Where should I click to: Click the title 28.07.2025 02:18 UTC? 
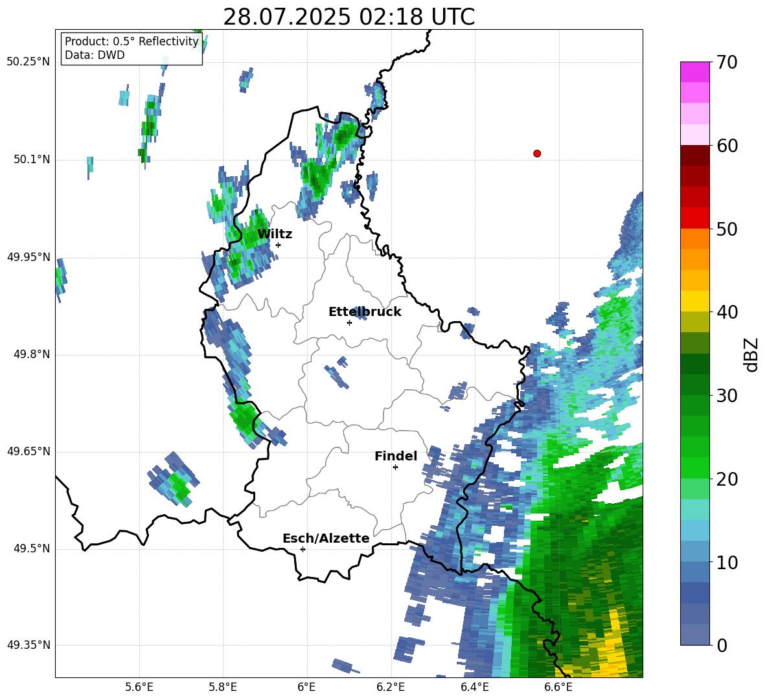click(x=349, y=17)
